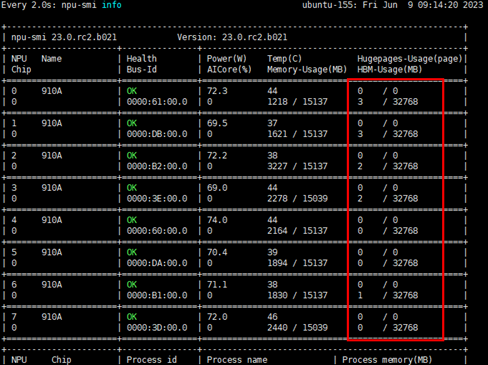Click memory usage 2278 / 15039 of NPU 3
The width and height of the screenshot is (488, 365).
[x=297, y=198]
